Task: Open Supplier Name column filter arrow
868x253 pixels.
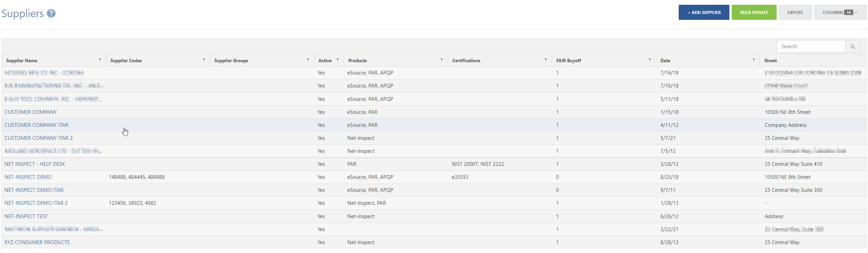Action: pos(100,60)
